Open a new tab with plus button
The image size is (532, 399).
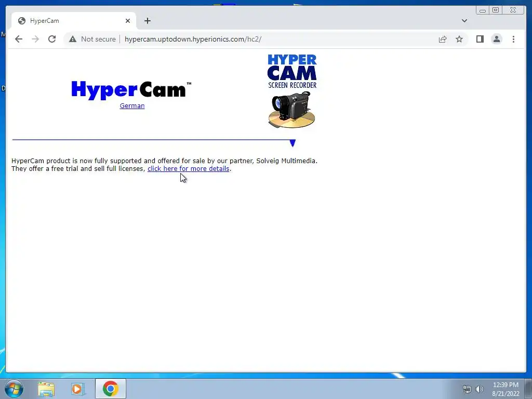coord(147,21)
